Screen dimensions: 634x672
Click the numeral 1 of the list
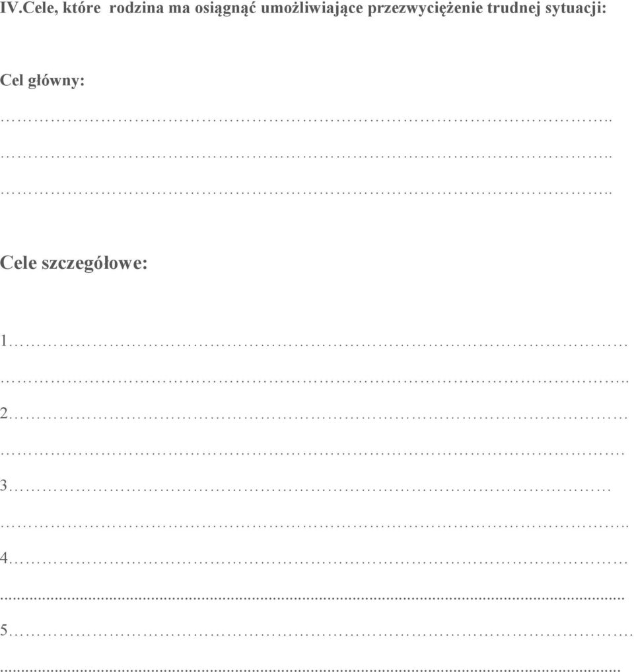click(x=4, y=341)
